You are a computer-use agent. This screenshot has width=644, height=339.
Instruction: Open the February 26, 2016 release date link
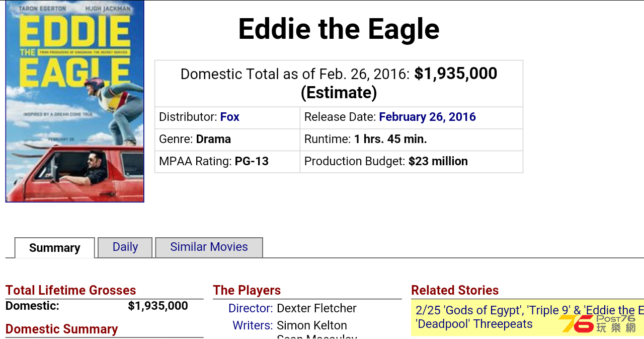tap(427, 117)
